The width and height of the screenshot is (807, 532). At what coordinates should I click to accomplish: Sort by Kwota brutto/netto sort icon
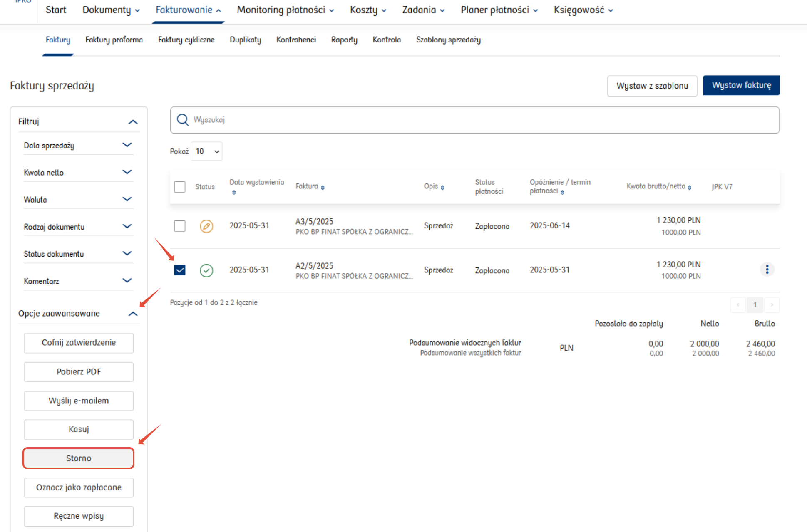coord(689,188)
